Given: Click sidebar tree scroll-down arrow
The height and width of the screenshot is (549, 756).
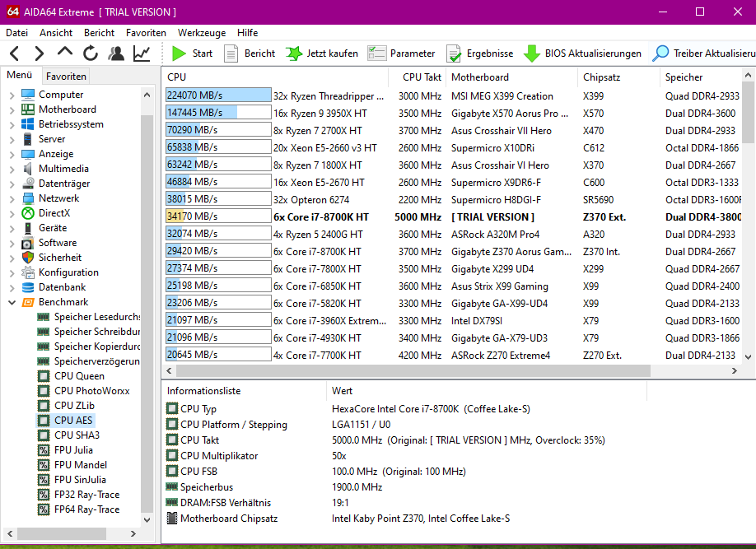Looking at the screenshot, I should pos(147,520).
